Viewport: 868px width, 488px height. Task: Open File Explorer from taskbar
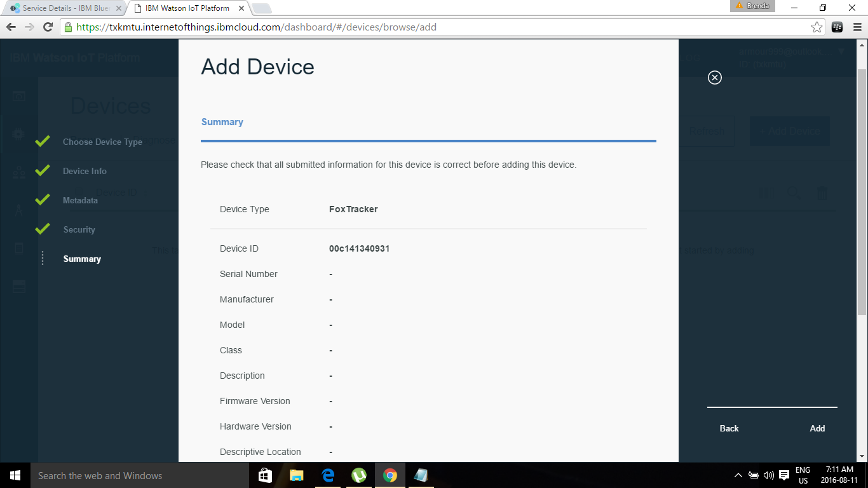[297, 475]
